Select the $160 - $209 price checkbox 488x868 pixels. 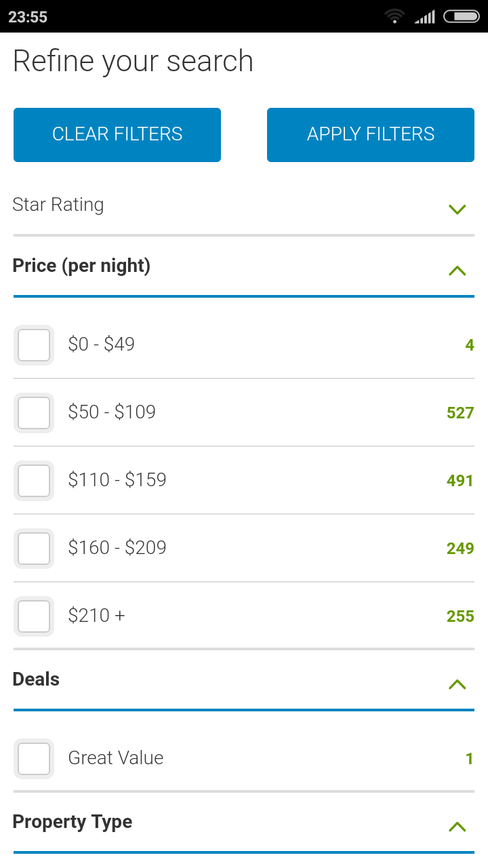coord(34,549)
